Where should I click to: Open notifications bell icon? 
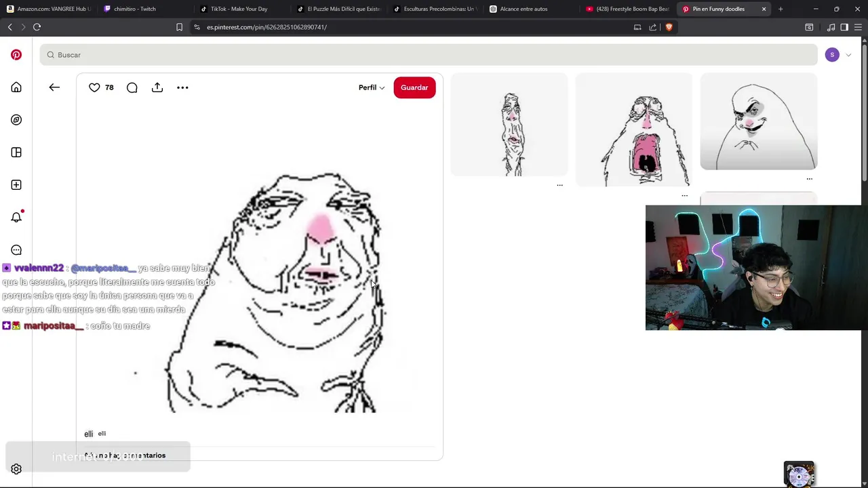[x=16, y=218]
